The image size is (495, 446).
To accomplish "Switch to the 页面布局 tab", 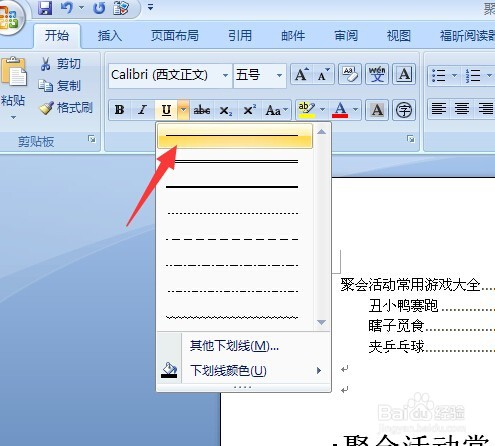I will click(x=175, y=35).
